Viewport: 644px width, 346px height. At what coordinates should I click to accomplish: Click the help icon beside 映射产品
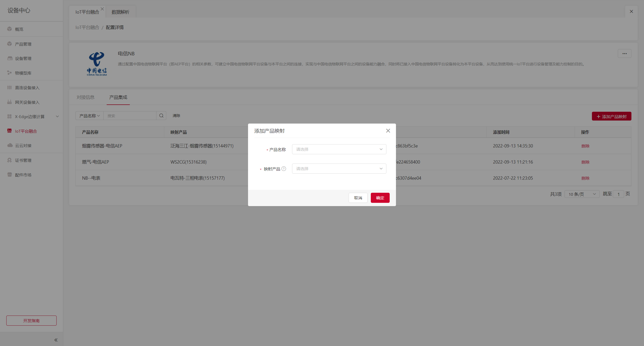[284, 169]
